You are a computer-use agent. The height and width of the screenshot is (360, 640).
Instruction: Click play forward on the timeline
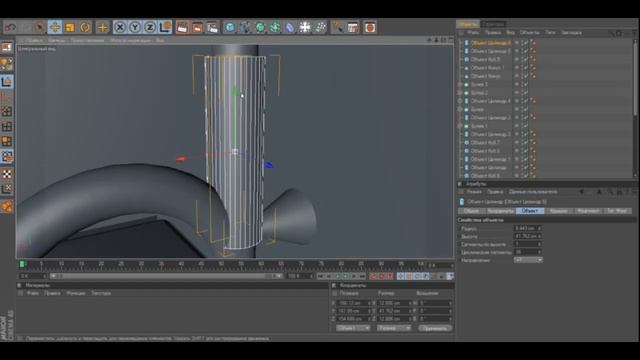(x=345, y=276)
